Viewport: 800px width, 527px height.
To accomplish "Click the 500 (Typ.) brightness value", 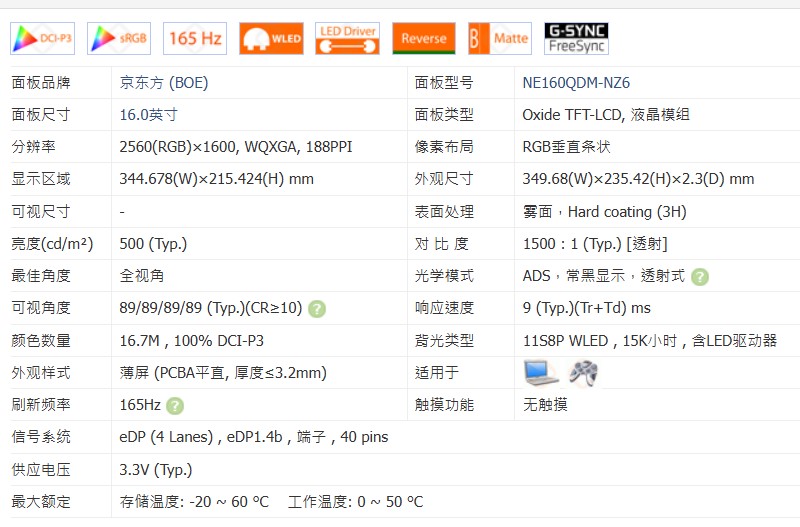I will 153,244.
